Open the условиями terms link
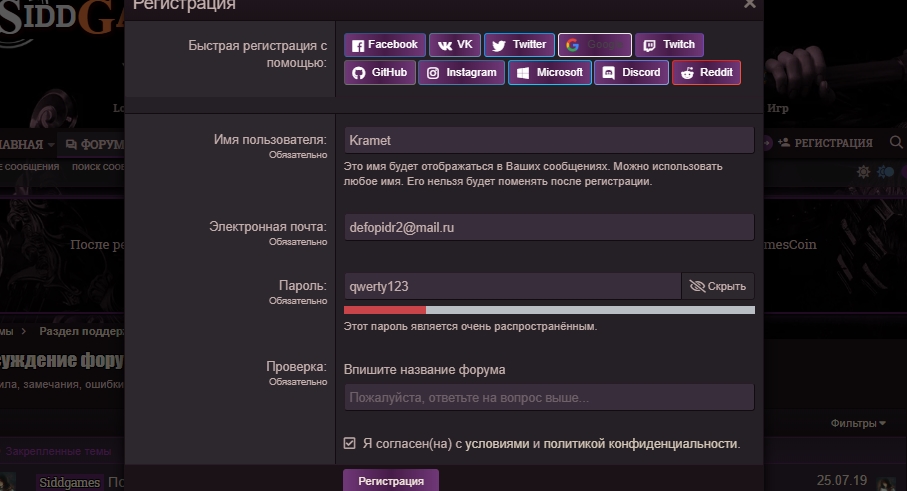 point(497,444)
